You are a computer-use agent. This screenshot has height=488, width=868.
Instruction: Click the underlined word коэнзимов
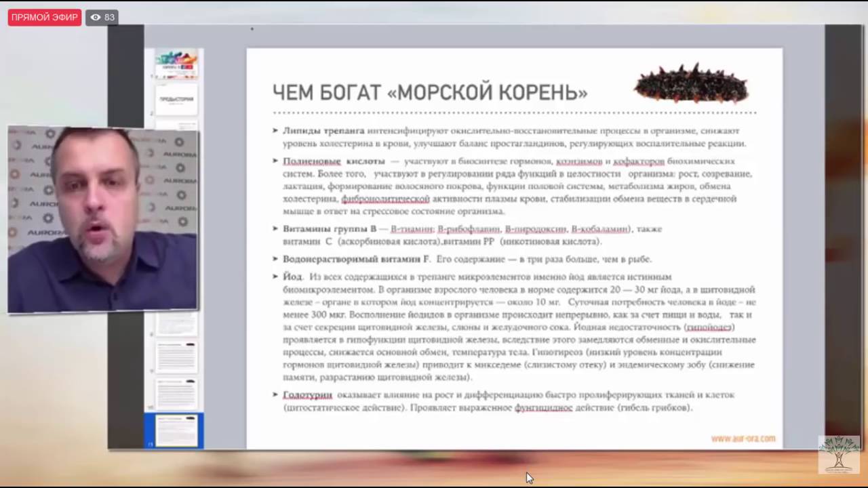pyautogui.click(x=578, y=161)
